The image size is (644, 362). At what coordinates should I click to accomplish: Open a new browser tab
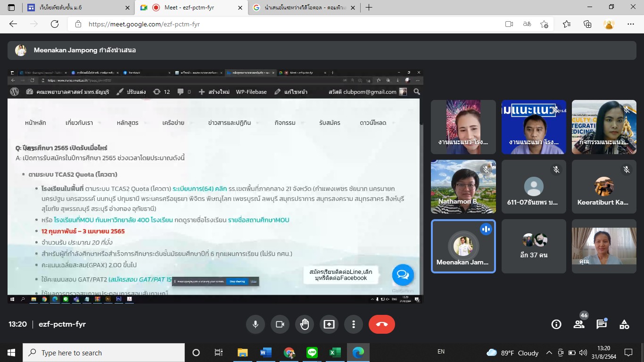pos(369,8)
